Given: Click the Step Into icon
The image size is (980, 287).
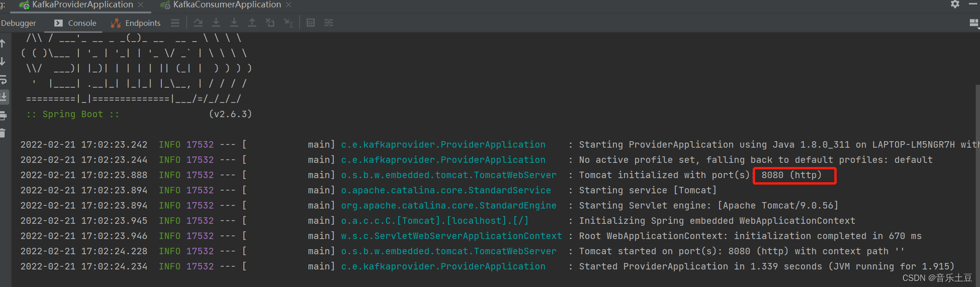Looking at the screenshot, I should [x=216, y=23].
